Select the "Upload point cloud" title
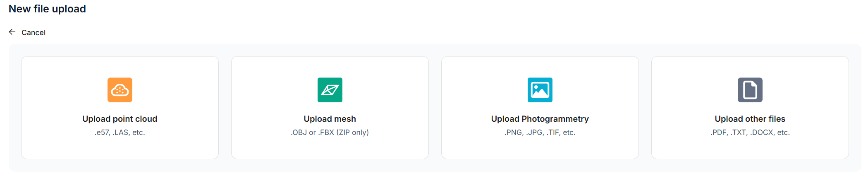 pyautogui.click(x=120, y=119)
